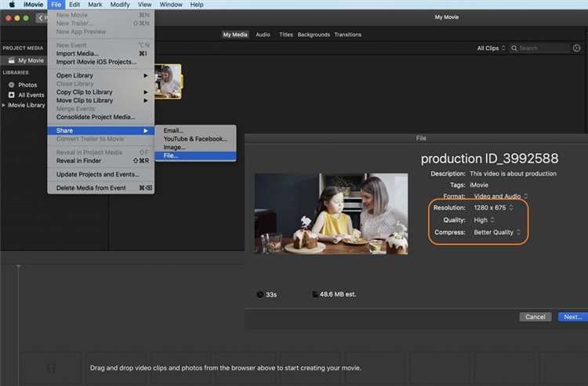This screenshot has height=386, width=588.
Task: Switch to Audio tab
Action: pyautogui.click(x=263, y=35)
